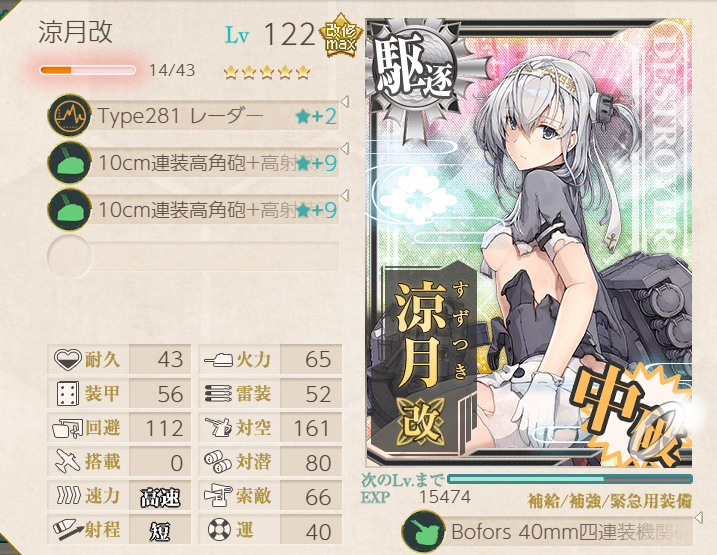The width and height of the screenshot is (717, 555).
Task: Click the 補給/補強/緊急用装備 label
Action: click(x=610, y=501)
